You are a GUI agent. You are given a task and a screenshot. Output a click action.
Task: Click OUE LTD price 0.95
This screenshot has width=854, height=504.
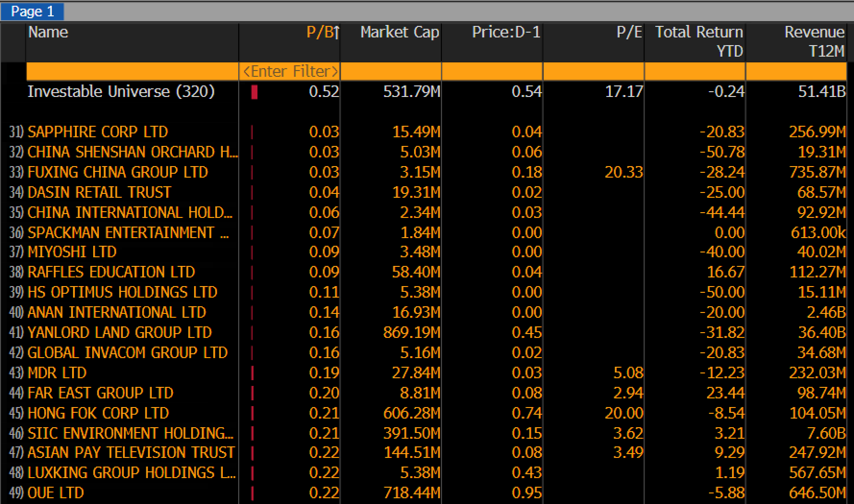pyautogui.click(x=527, y=492)
